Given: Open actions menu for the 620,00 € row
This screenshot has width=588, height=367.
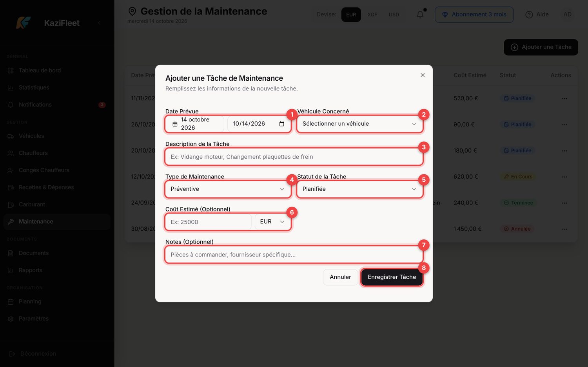Looking at the screenshot, I should [564, 177].
